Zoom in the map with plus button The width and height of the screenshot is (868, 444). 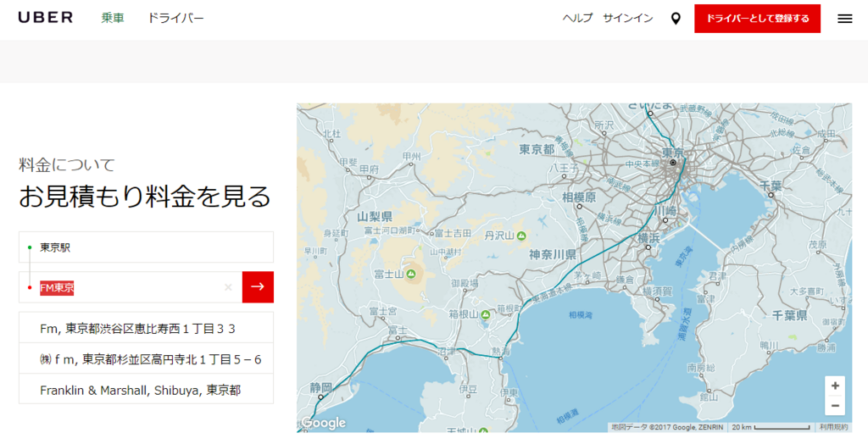pos(835,386)
